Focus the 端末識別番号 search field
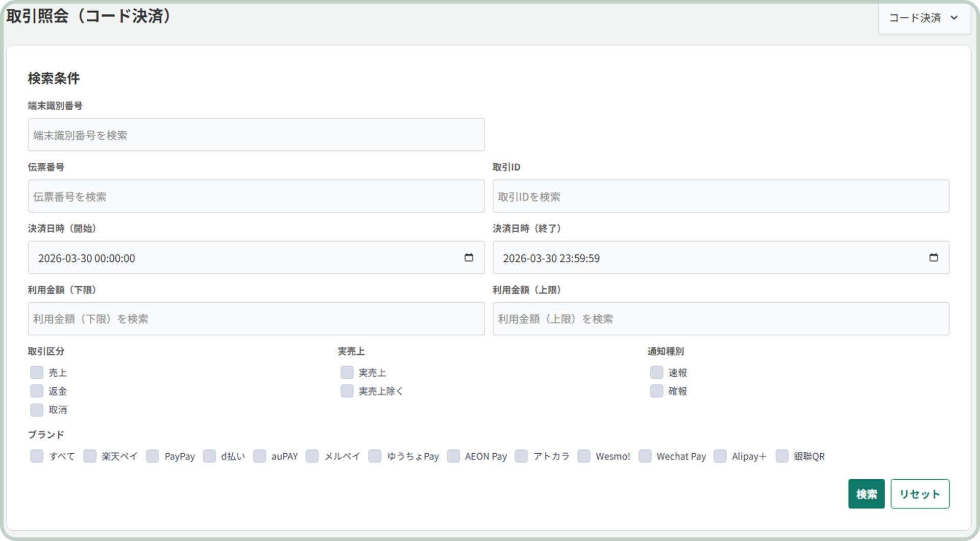Image resolution: width=980 pixels, height=541 pixels. coord(256,135)
